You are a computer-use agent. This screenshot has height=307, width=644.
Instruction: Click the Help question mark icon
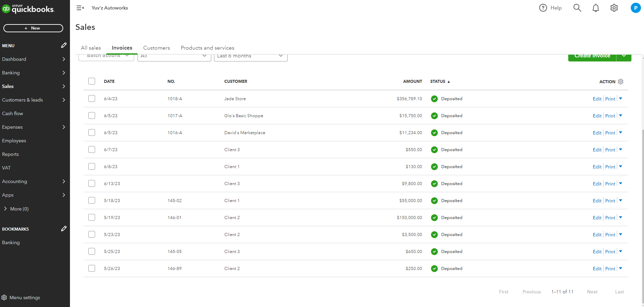click(543, 8)
